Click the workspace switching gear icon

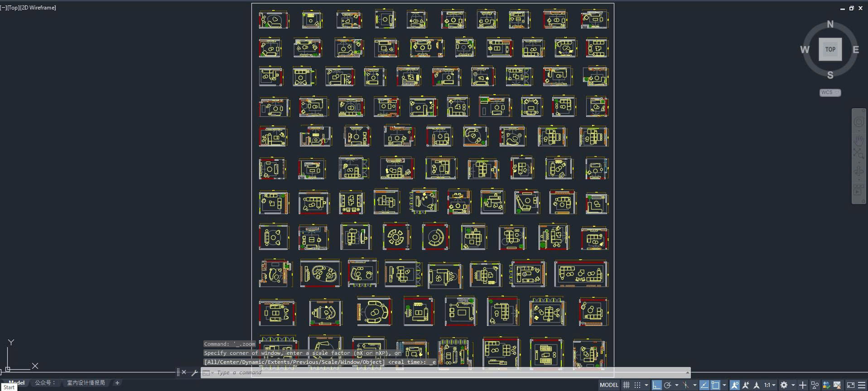pyautogui.click(x=784, y=385)
